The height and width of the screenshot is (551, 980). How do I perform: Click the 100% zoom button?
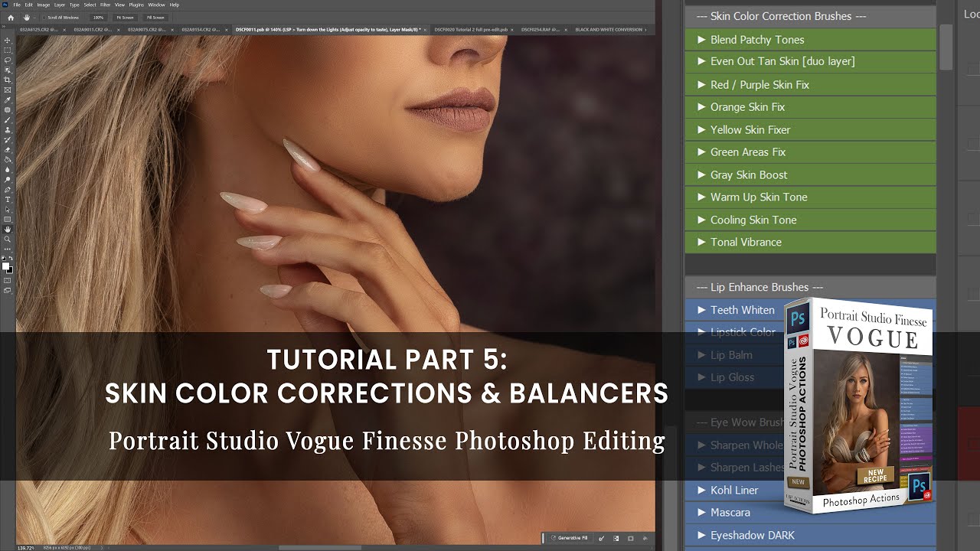click(x=98, y=18)
